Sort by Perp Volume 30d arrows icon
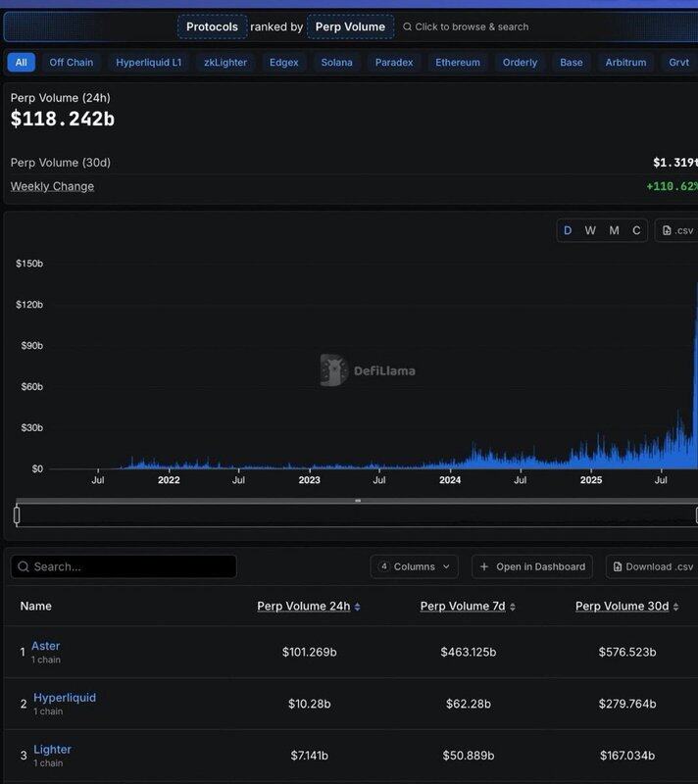The image size is (698, 784). [676, 607]
